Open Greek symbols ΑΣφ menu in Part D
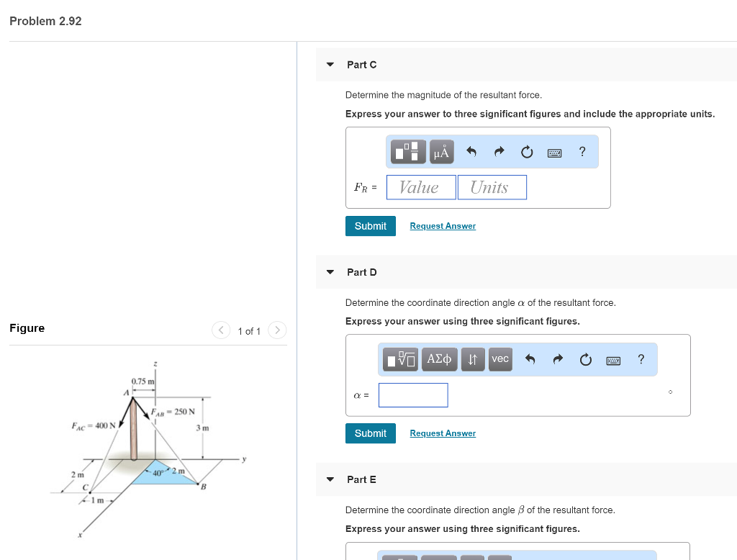The height and width of the screenshot is (560, 737). click(x=439, y=359)
